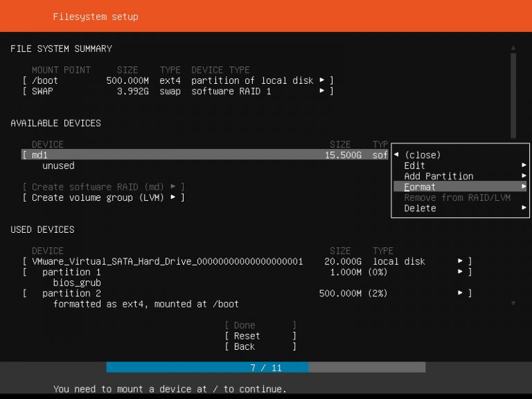The height and width of the screenshot is (399, 532).
Task: Open submenu arrow beside Add Partition
Action: click(x=524, y=176)
